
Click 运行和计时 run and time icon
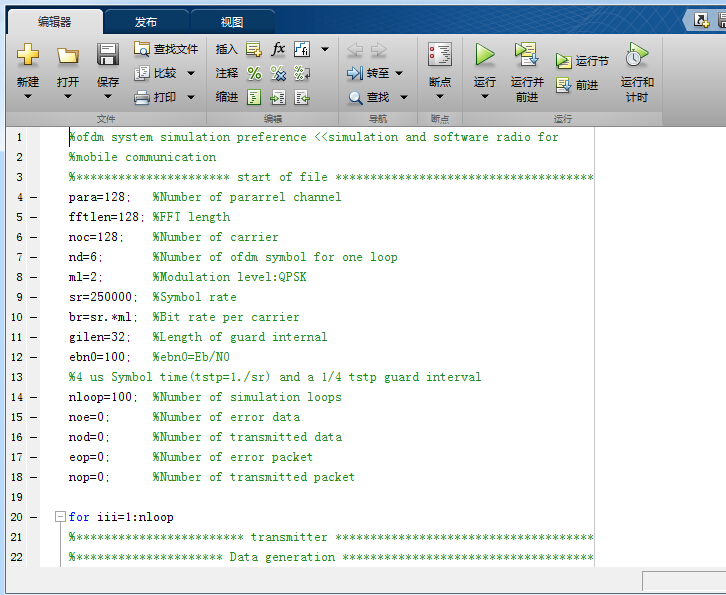click(x=637, y=55)
